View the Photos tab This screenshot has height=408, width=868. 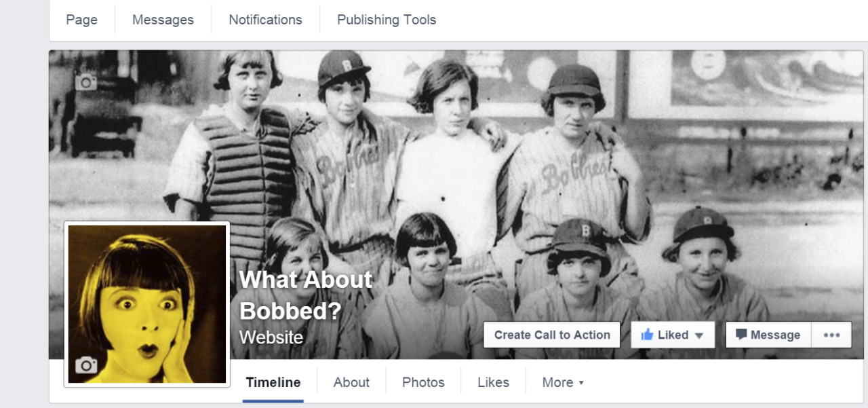(x=423, y=382)
